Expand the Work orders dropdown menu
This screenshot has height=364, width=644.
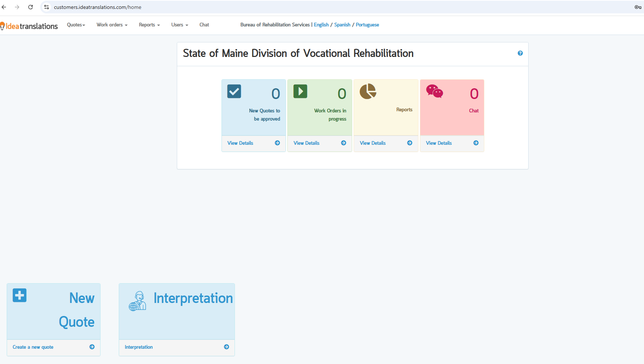click(112, 25)
